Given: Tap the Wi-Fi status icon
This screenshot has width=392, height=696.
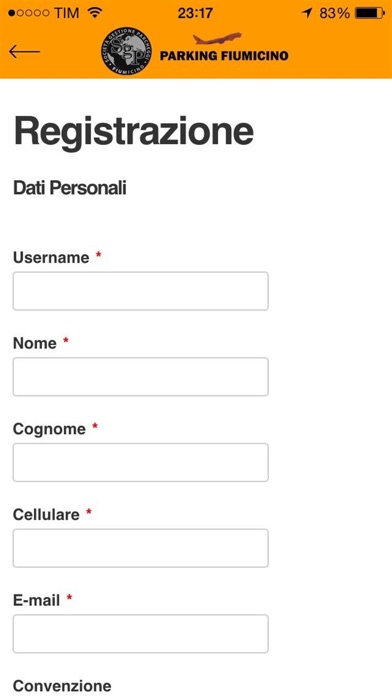Looking at the screenshot, I should pos(94,13).
